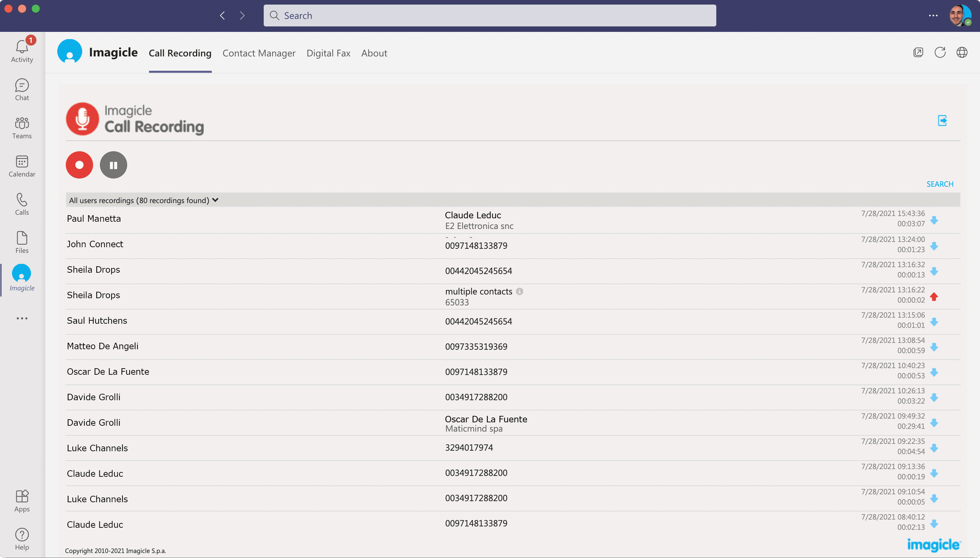The width and height of the screenshot is (980, 558).
Task: Click the red upload arrow for Sheila Drops
Action: (x=934, y=297)
